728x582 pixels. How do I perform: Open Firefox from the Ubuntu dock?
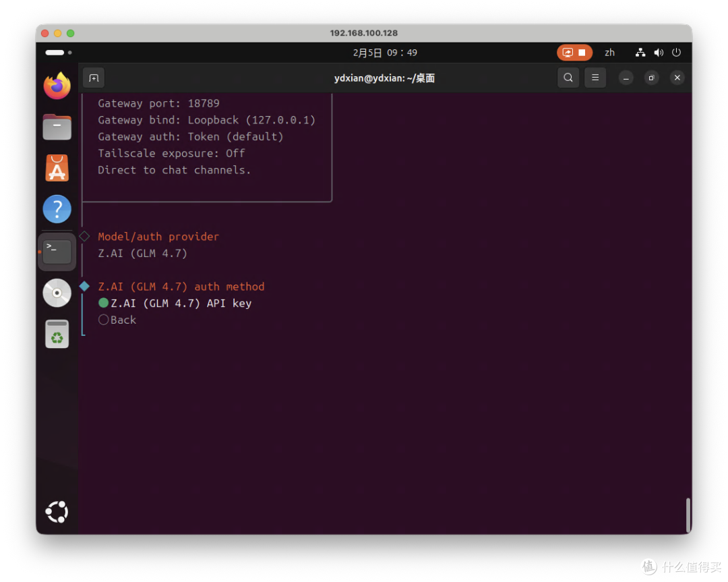[x=57, y=86]
